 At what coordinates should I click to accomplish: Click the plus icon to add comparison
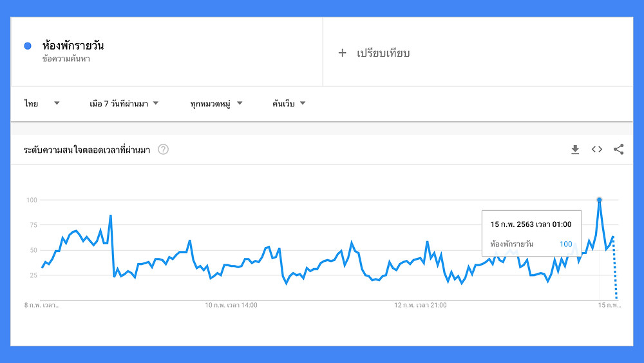coord(342,53)
